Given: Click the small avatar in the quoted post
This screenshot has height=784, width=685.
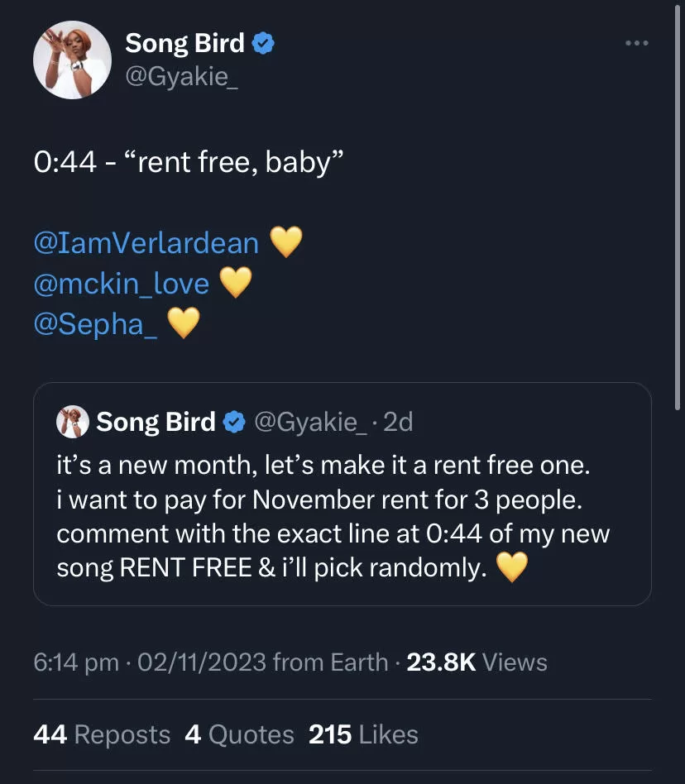Looking at the screenshot, I should pos(72,423).
